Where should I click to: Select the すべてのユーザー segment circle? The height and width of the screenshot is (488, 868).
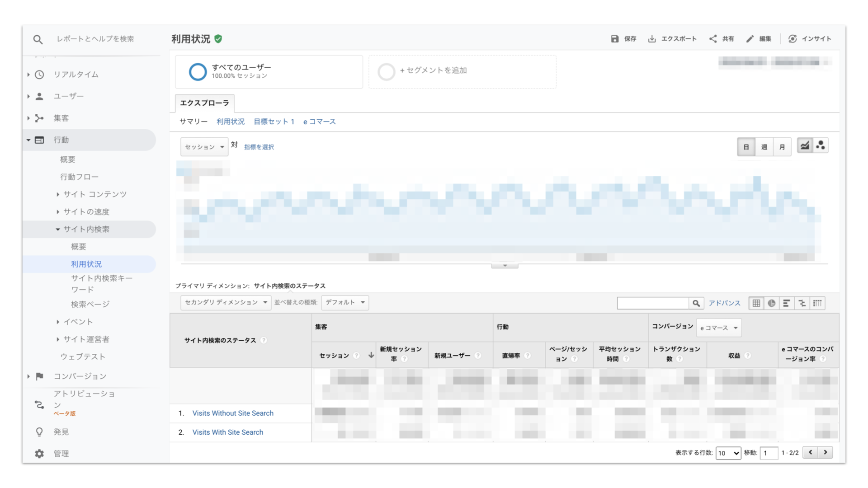(x=198, y=72)
